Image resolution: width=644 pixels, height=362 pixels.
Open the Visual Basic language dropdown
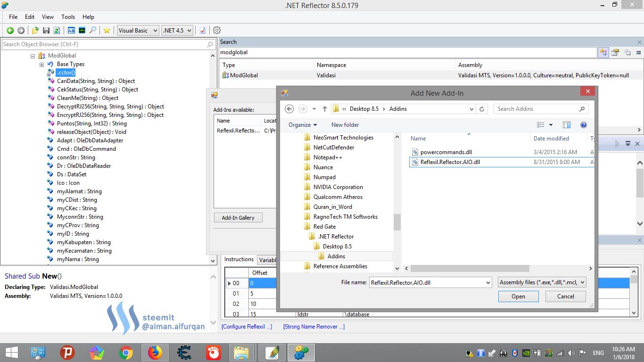point(138,30)
